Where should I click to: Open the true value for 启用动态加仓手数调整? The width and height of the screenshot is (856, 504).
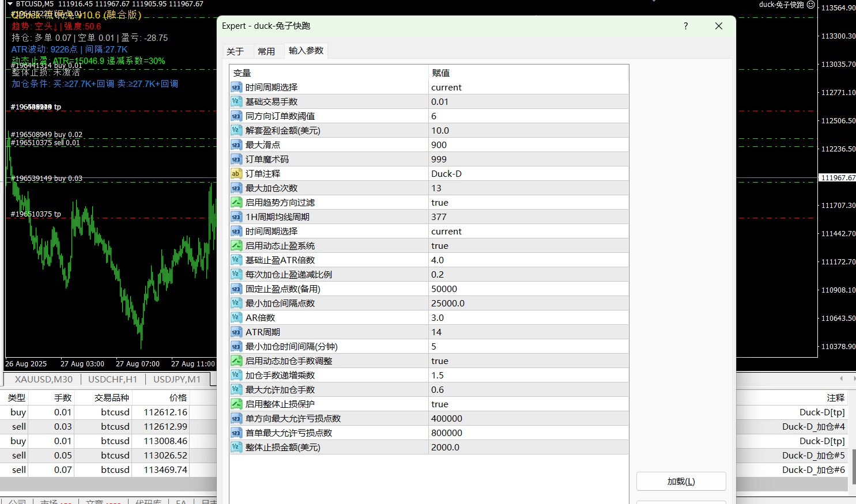(x=529, y=361)
